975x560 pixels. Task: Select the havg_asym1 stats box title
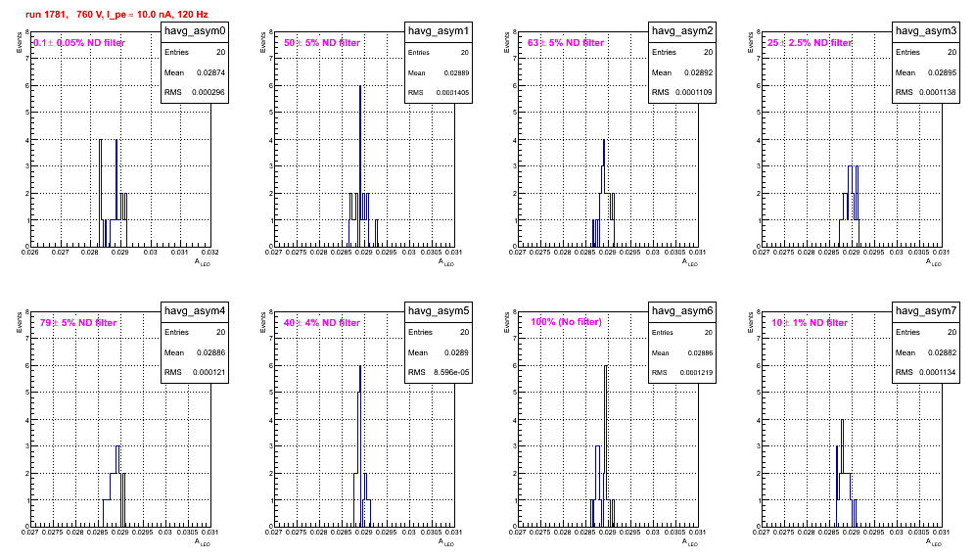pyautogui.click(x=439, y=31)
